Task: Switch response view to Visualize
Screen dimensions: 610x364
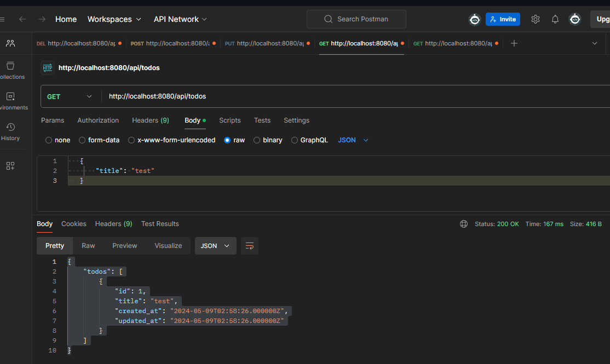Action: [x=168, y=246]
